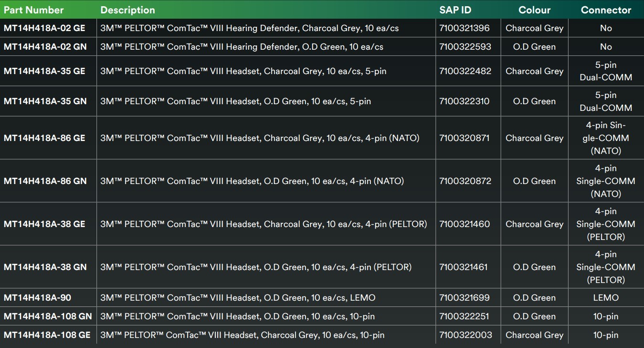Click the Hearing Defender, O.D Green description

(x=242, y=47)
